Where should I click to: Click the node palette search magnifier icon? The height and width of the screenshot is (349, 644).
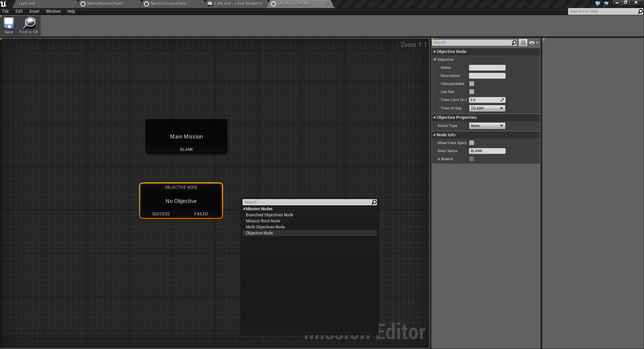click(x=374, y=202)
